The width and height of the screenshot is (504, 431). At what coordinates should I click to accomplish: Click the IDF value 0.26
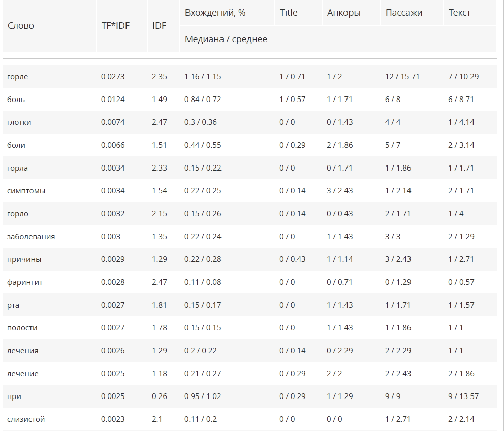pos(159,396)
